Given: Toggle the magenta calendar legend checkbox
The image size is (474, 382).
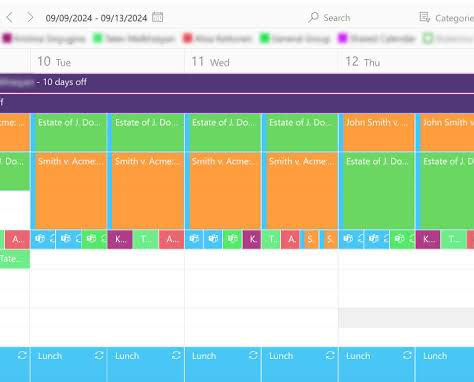Looking at the screenshot, I should tap(342, 39).
